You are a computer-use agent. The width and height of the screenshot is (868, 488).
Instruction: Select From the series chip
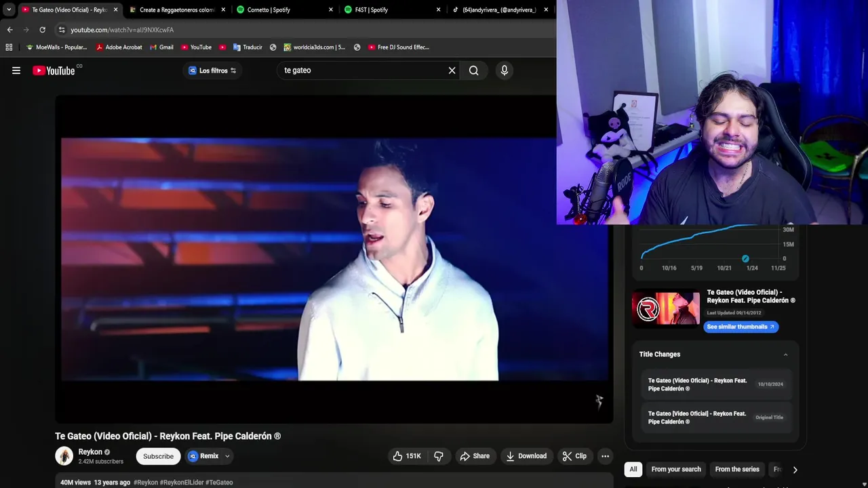(737, 469)
